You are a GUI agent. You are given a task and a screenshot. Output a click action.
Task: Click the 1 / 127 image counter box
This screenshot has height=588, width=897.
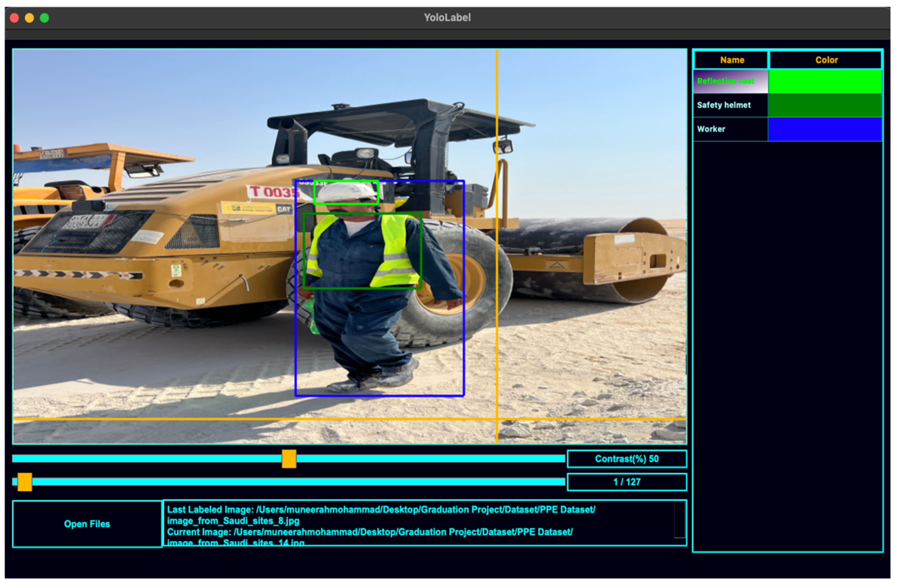[627, 482]
